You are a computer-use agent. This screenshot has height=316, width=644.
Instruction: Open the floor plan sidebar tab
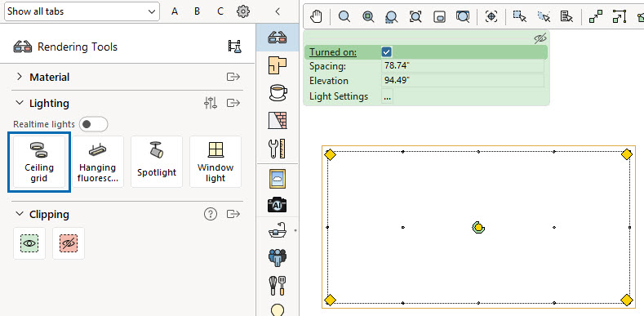pyautogui.click(x=278, y=65)
